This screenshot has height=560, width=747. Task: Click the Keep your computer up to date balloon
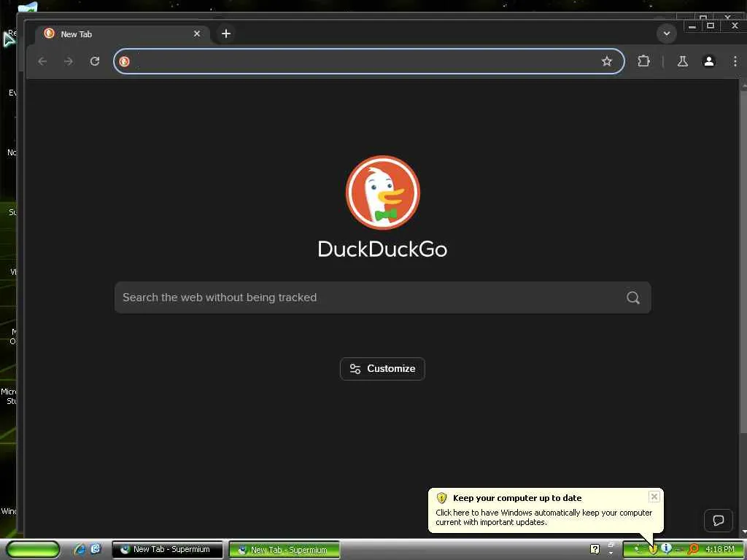pos(546,510)
